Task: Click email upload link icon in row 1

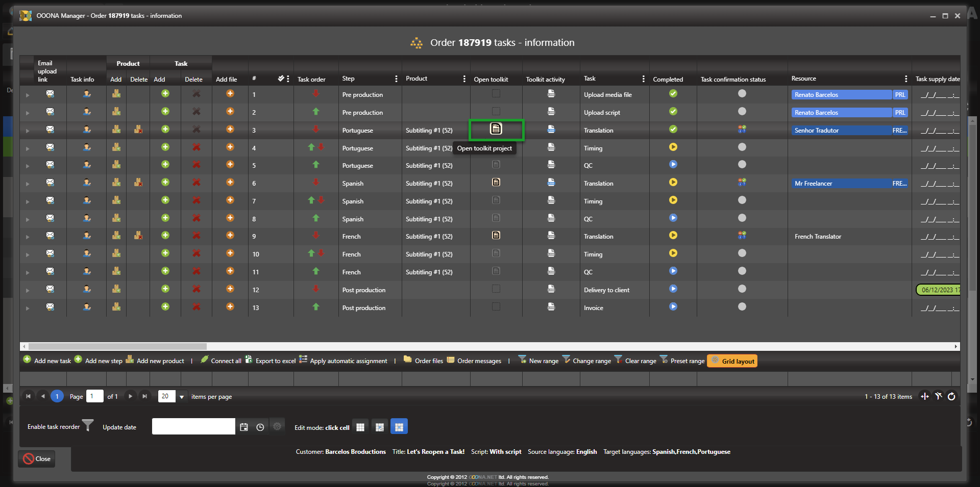Action: (x=50, y=94)
